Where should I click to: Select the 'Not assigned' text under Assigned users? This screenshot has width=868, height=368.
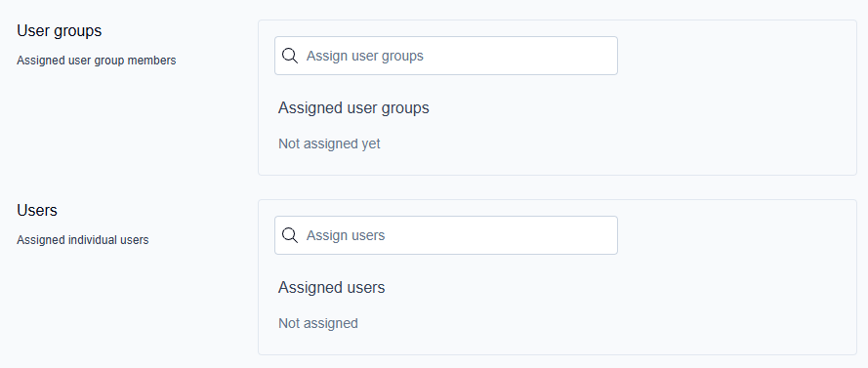[318, 323]
